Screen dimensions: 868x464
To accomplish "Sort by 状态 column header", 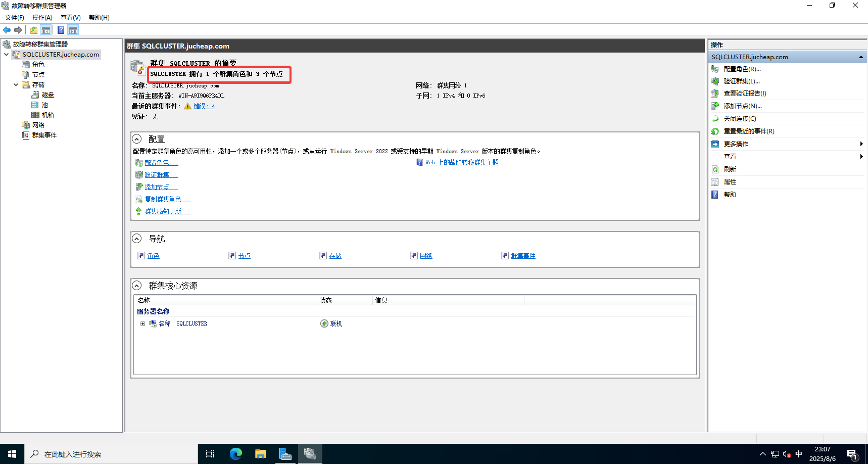I will click(345, 300).
